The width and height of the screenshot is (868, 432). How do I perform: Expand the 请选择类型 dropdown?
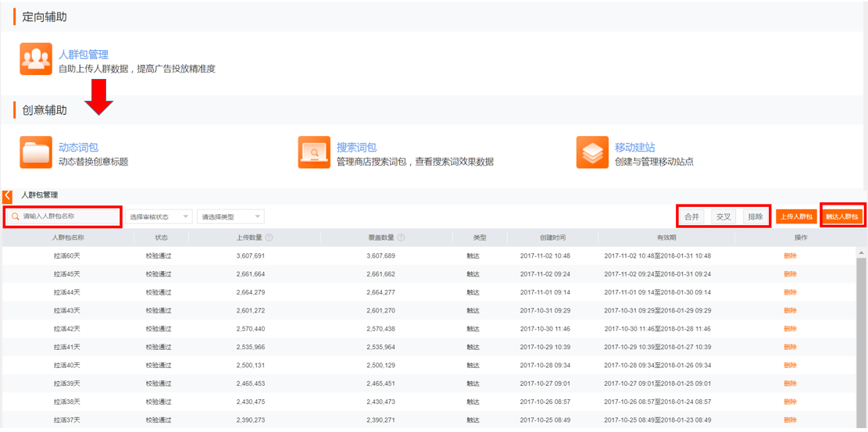click(230, 216)
